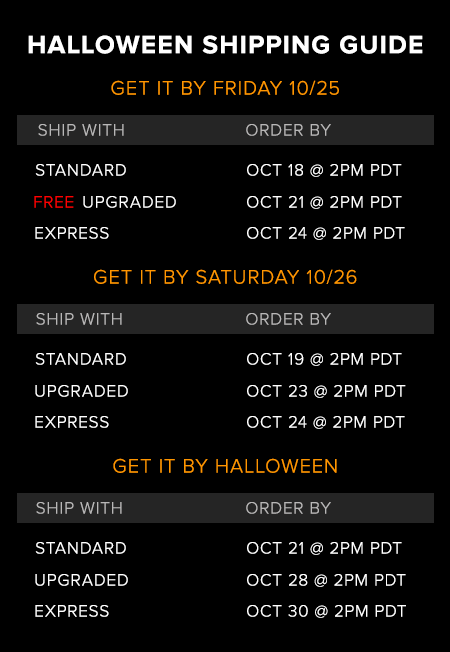The width and height of the screenshot is (450, 652).
Task: Click the Oct 28 @ 2PM PDT deadline
Action: pyautogui.click(x=326, y=580)
